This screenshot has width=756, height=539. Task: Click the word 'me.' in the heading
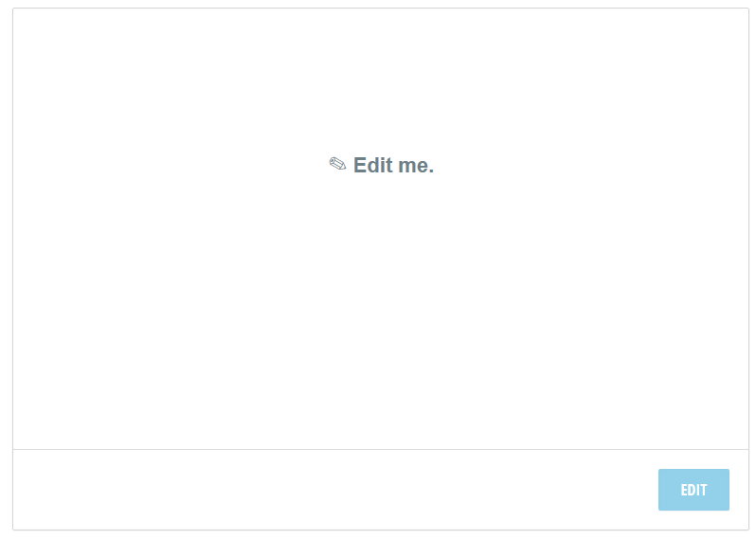coord(416,166)
